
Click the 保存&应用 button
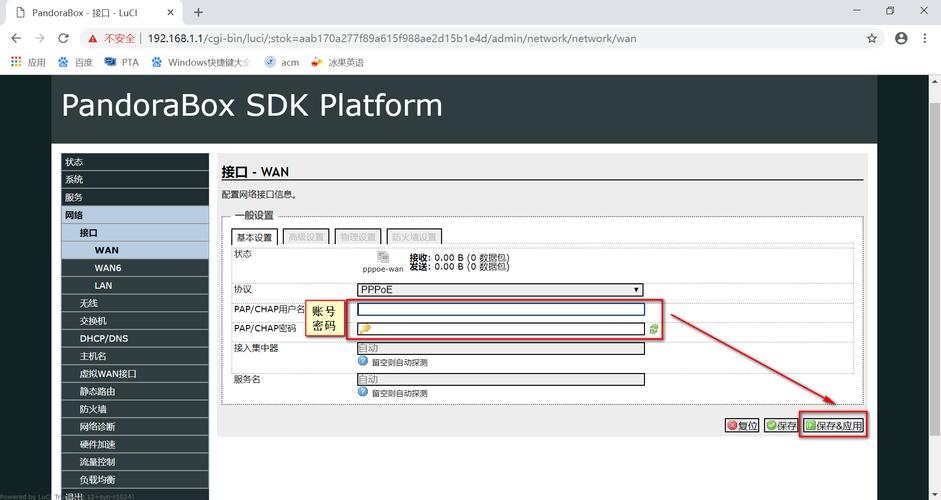834,426
